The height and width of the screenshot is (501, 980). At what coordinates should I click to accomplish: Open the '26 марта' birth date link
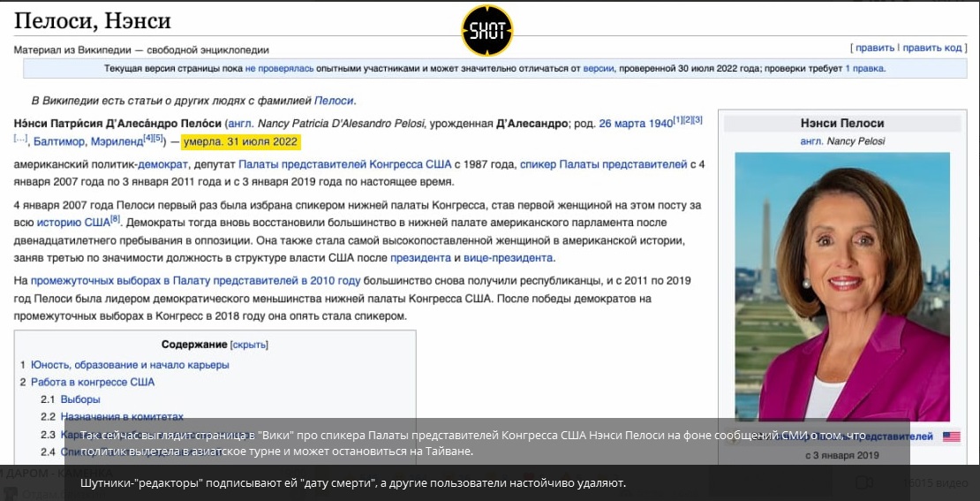click(622, 123)
